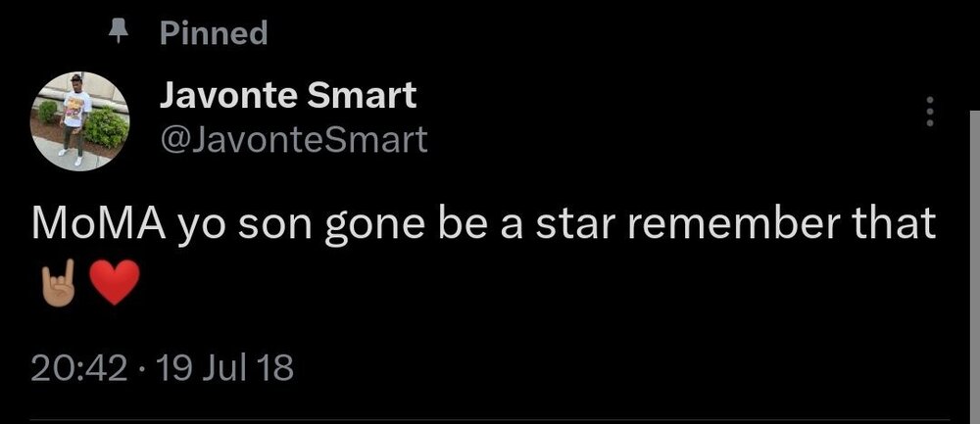This screenshot has height=424, width=980.
Task: Click the rock-on hand emoji
Action: click(x=54, y=285)
